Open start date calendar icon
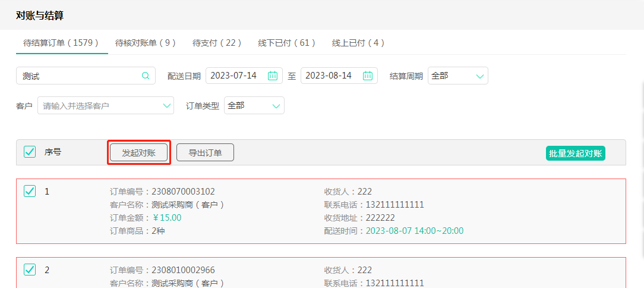 [273, 76]
